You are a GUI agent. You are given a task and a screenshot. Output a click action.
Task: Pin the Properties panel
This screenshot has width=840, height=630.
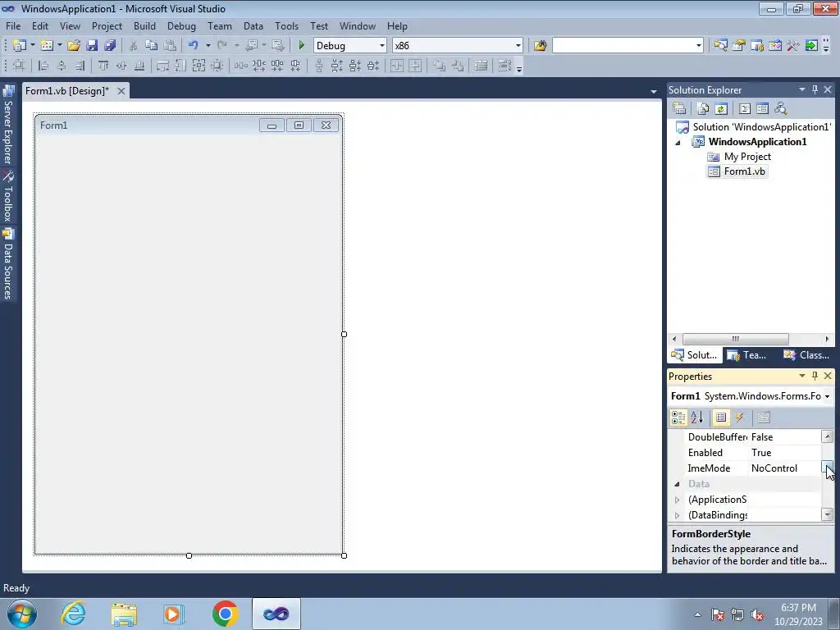(x=815, y=376)
